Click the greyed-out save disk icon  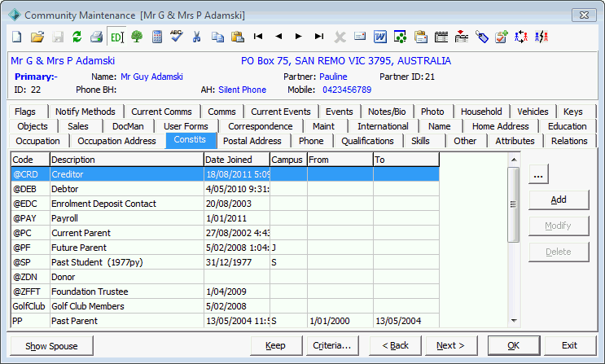(x=58, y=37)
